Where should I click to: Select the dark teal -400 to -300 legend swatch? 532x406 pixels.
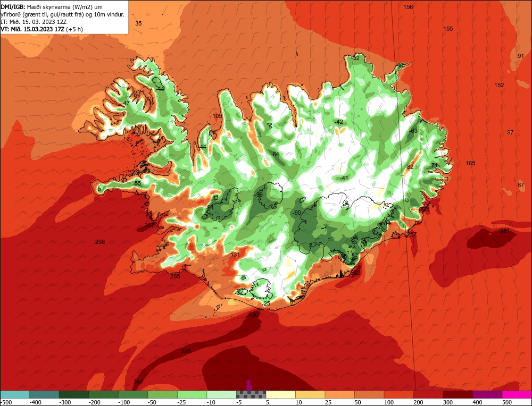(x=45, y=394)
